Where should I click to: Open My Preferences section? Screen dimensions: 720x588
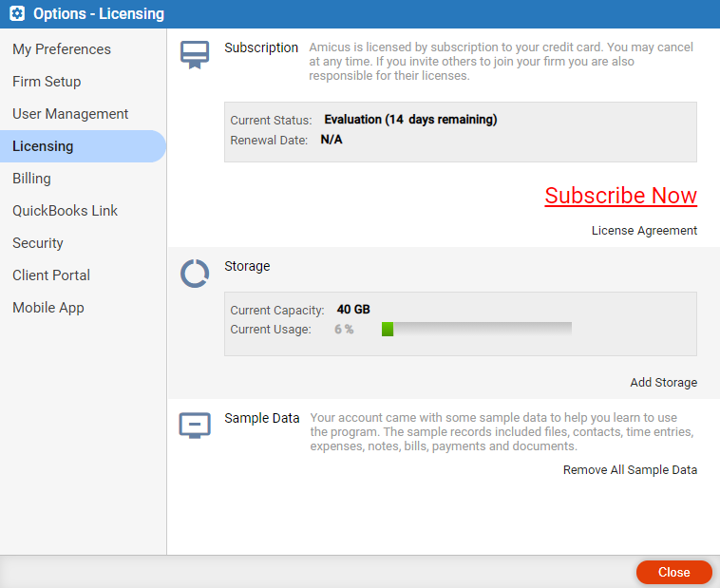62,49
